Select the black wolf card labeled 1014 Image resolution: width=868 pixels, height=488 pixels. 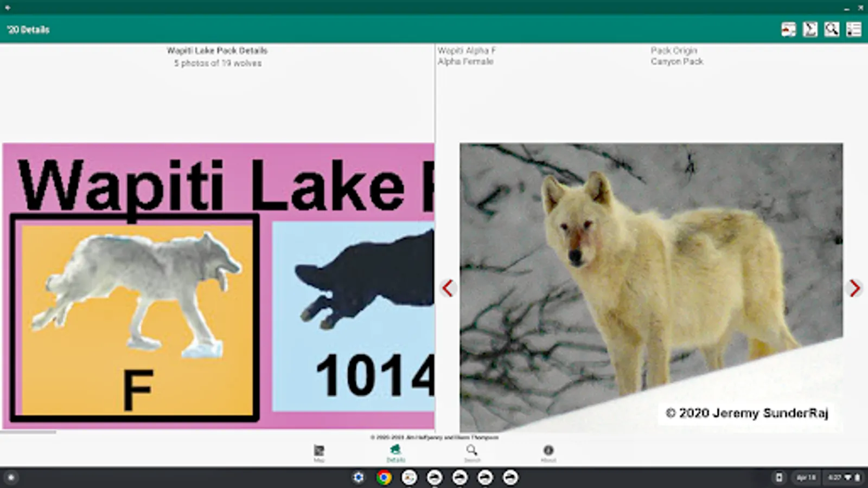coord(353,317)
